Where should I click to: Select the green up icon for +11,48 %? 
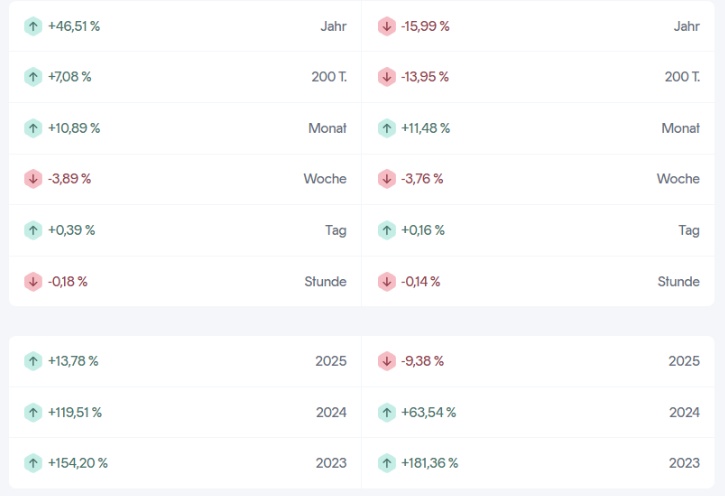coord(387,128)
